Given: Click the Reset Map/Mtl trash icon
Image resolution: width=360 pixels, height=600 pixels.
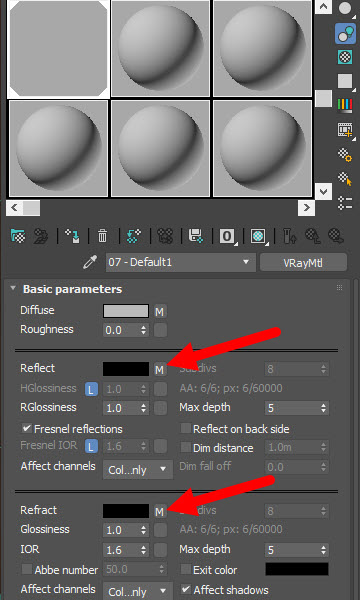Looking at the screenshot, I should 103,236.
